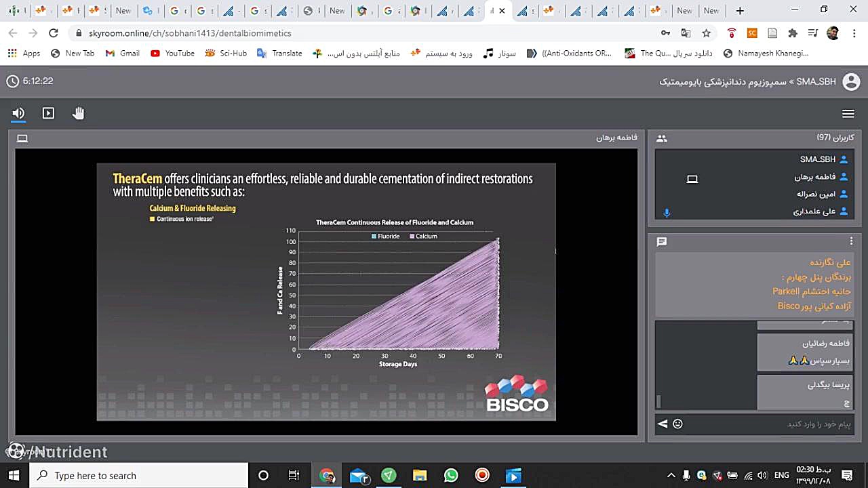The height and width of the screenshot is (488, 868).
Task: Open the hamburger menu in Skyroom
Action: click(x=848, y=114)
